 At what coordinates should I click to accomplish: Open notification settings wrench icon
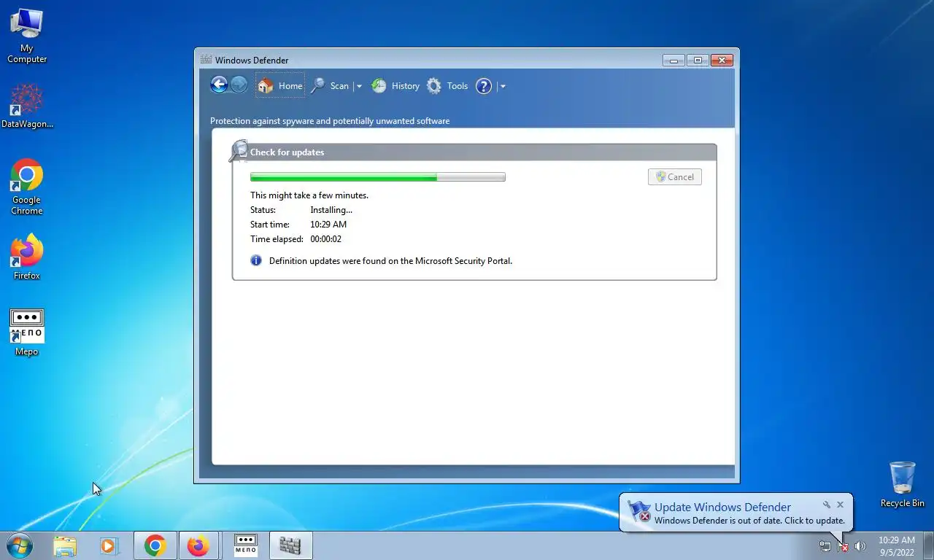click(827, 505)
